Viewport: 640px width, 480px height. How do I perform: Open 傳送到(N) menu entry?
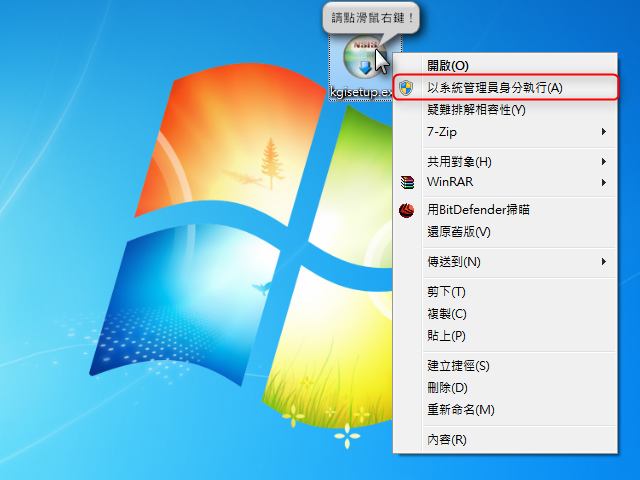pos(505,262)
